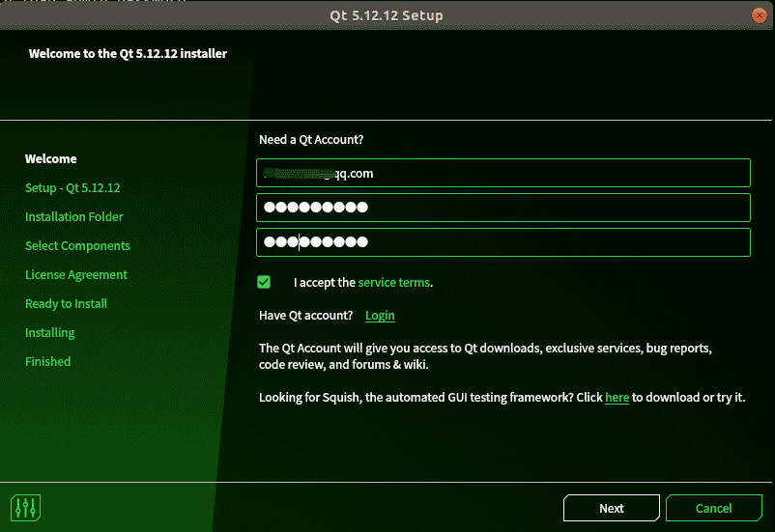
Task: Cancel the Qt installation
Action: click(713, 508)
